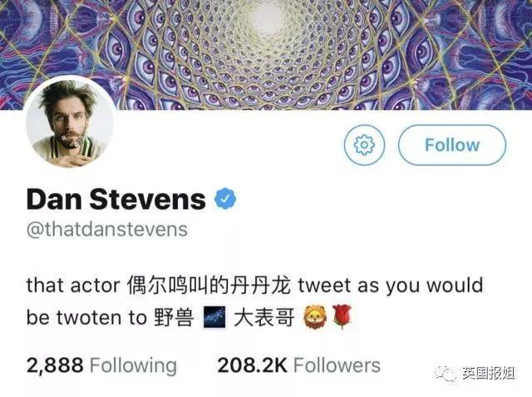
Task: Click the 野兽 text in bio
Action: [174, 318]
